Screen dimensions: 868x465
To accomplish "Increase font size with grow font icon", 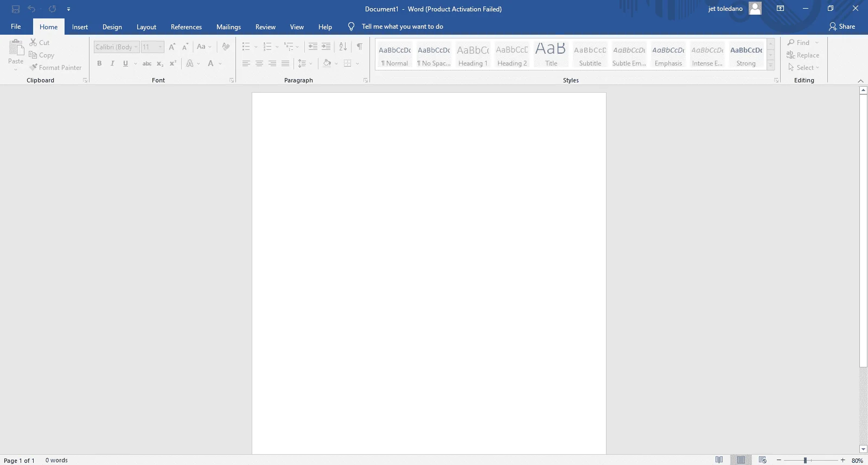I will [172, 47].
